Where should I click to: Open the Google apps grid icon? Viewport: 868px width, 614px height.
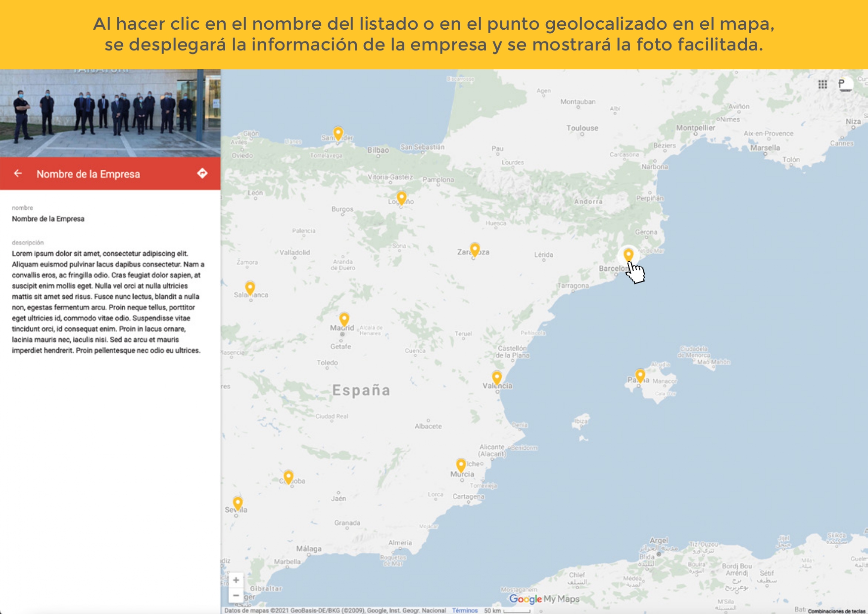click(x=822, y=85)
